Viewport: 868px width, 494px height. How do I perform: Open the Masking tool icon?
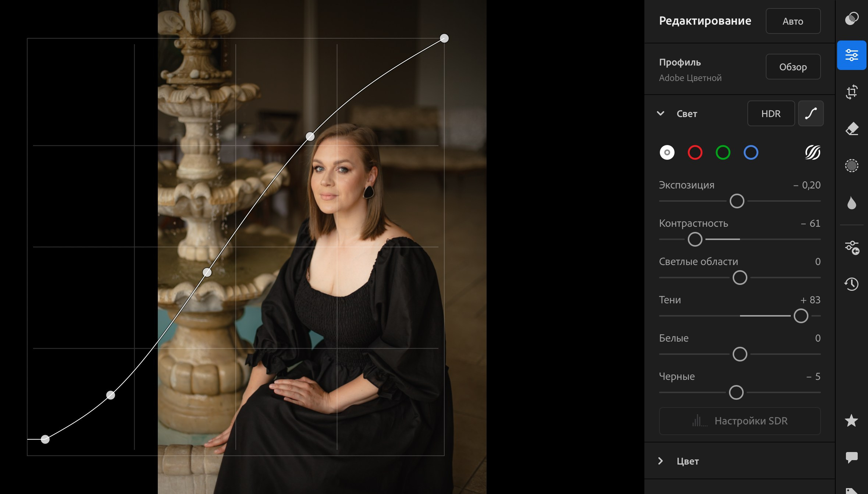click(x=851, y=166)
